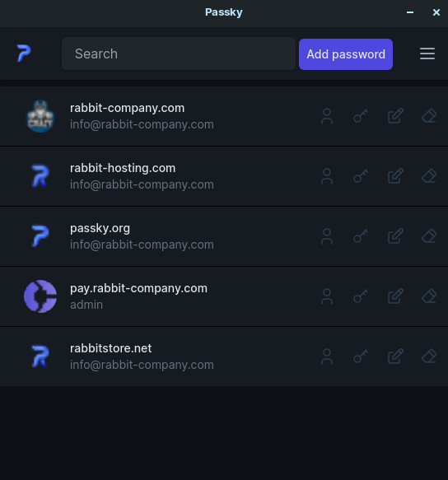Delete the passky.org entry
This screenshot has width=448, height=480.
click(x=429, y=236)
